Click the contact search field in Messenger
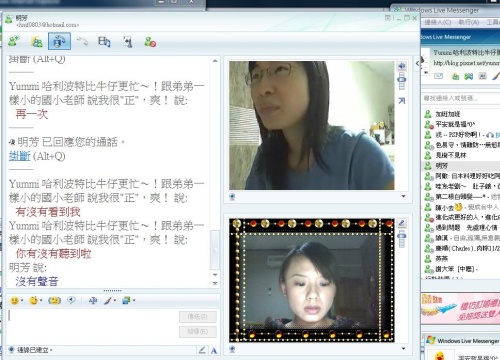Viewport: 500px width, 360px height. [x=462, y=98]
